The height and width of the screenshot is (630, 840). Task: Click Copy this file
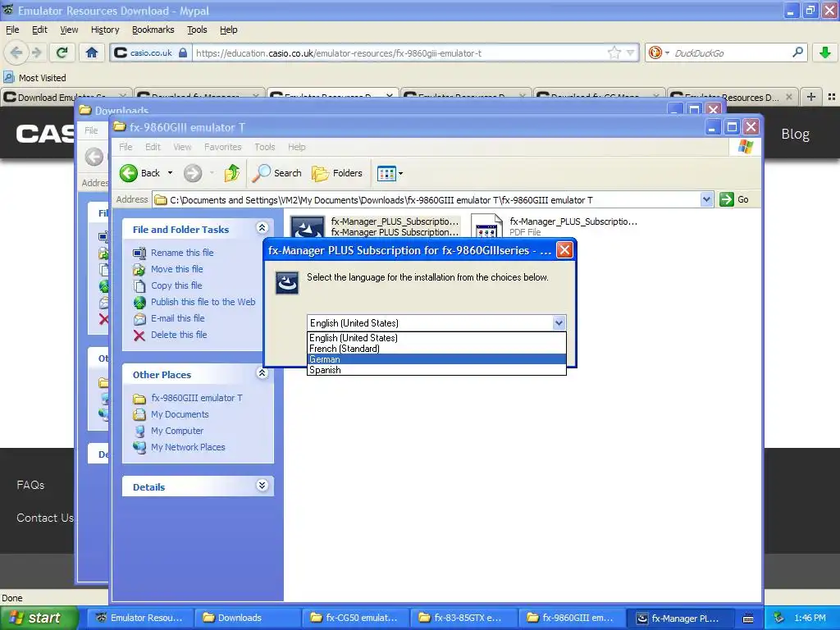point(176,285)
